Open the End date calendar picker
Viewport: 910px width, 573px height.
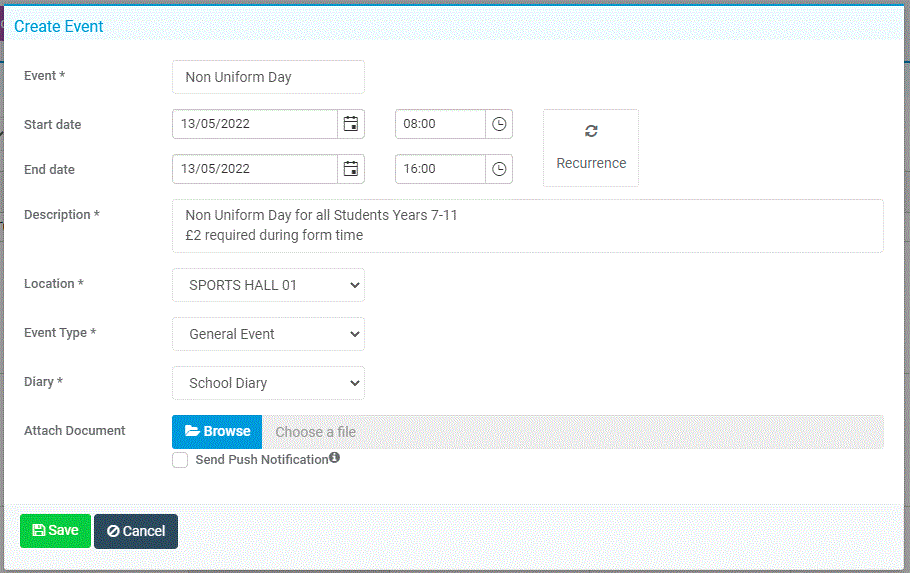[351, 169]
